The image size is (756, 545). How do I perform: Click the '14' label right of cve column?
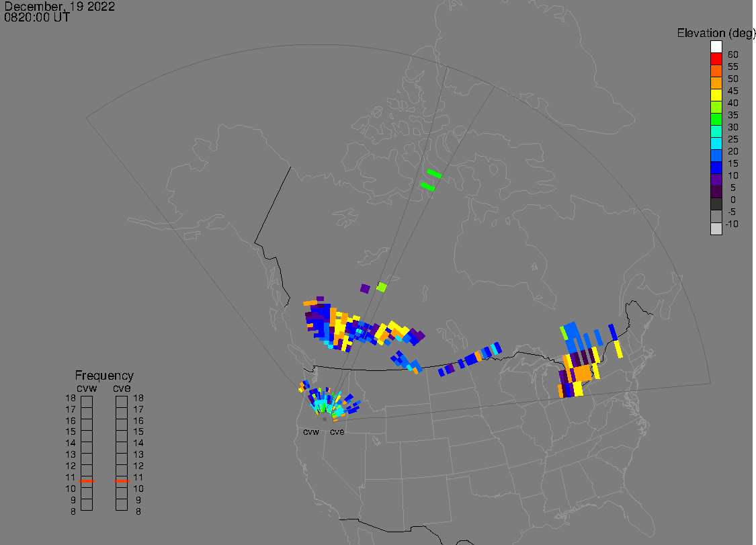(138, 444)
